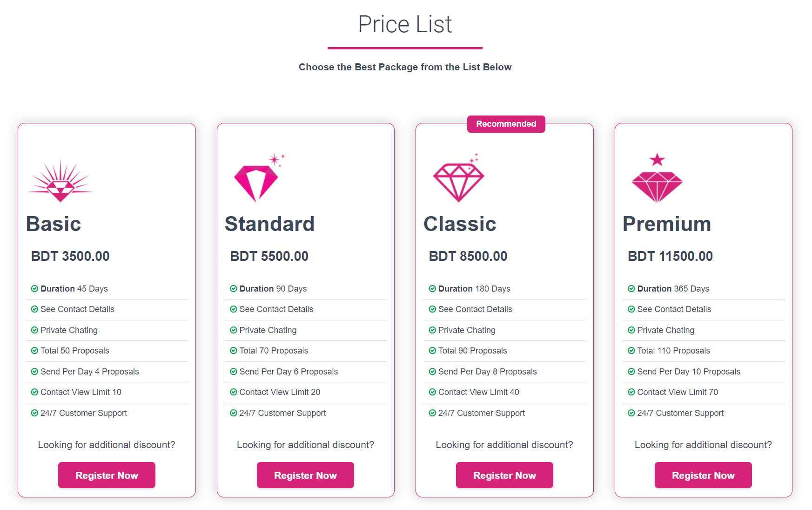This screenshot has height=510, width=812.
Task: Click Duration 180 Days in Classic card
Action: click(x=474, y=289)
